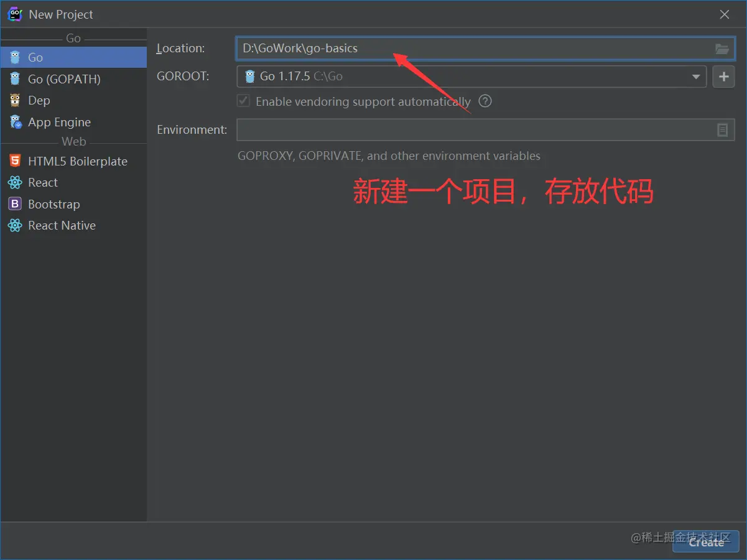
Task: Browse for project location folder
Action: tap(721, 49)
